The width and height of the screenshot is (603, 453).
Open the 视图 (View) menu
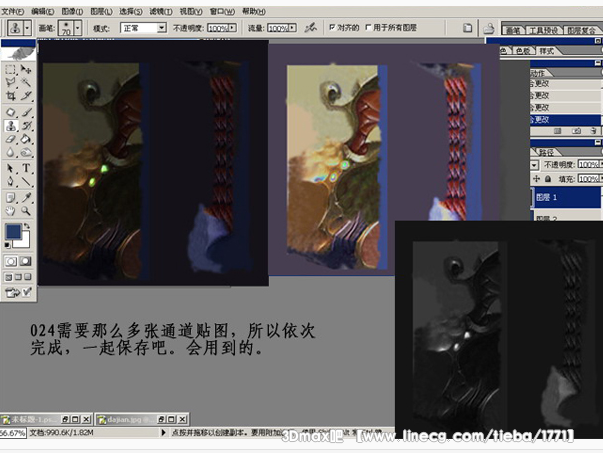(191, 12)
